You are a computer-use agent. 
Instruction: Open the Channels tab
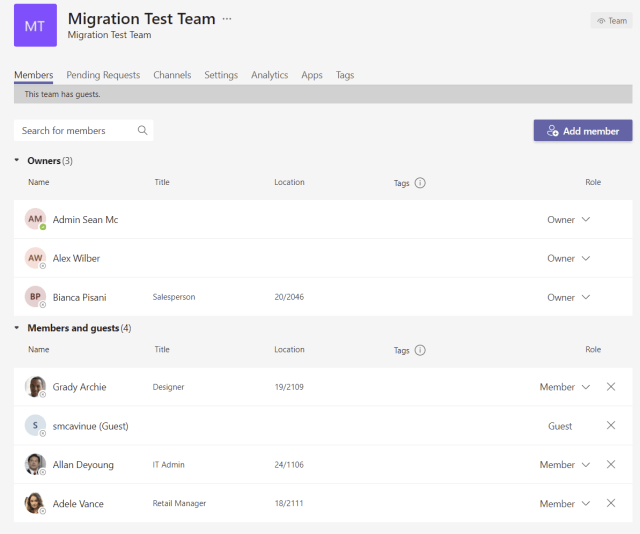click(x=172, y=75)
